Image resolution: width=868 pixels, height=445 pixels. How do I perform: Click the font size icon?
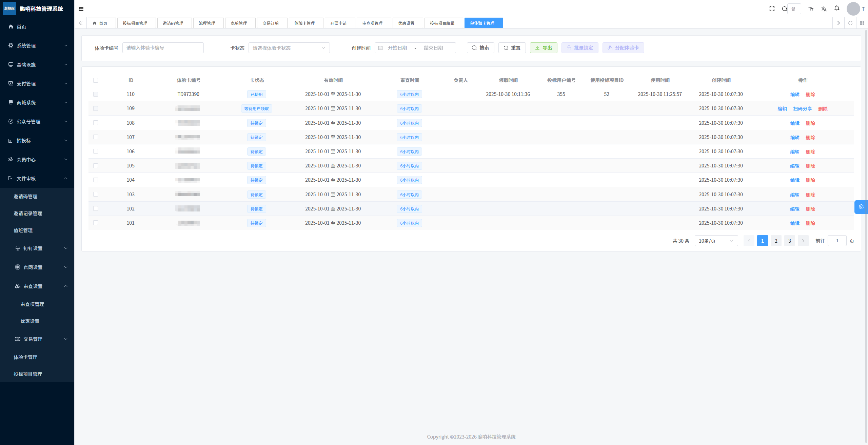pyautogui.click(x=811, y=9)
